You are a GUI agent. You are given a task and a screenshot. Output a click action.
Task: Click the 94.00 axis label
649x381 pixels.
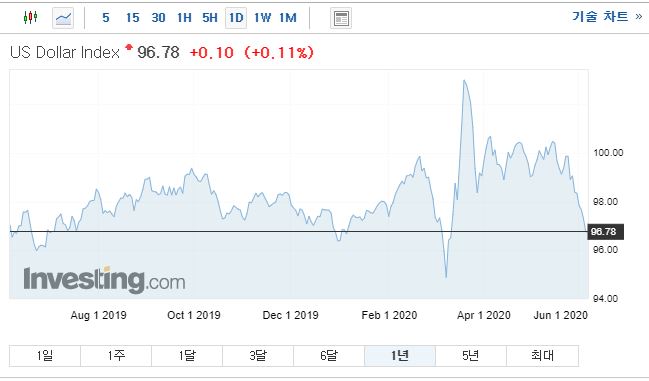(x=605, y=298)
